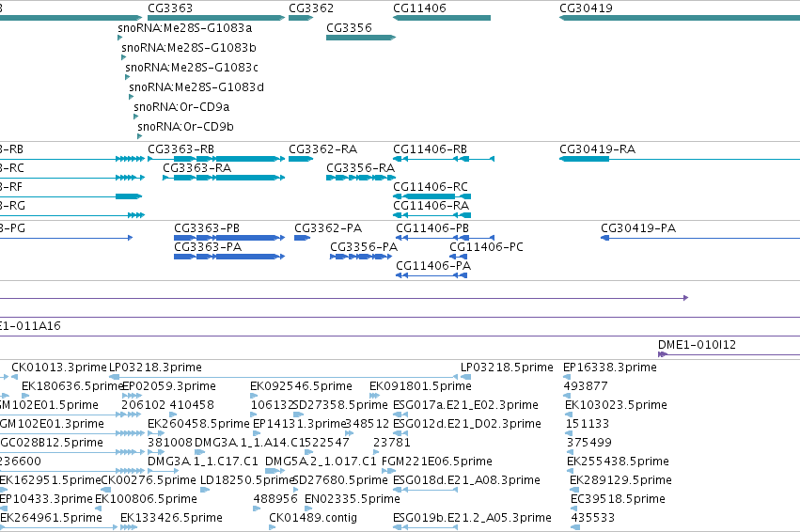Click EST SD27680.5prime
800x532 pixels.
click(340, 480)
